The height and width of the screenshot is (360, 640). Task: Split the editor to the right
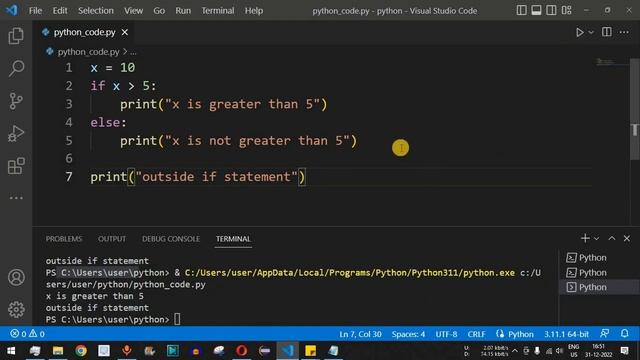coord(607,32)
